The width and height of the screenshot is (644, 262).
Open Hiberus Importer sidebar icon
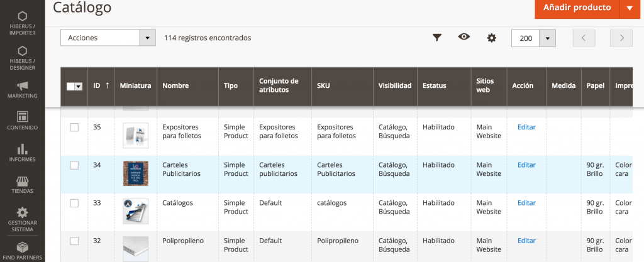point(23,23)
